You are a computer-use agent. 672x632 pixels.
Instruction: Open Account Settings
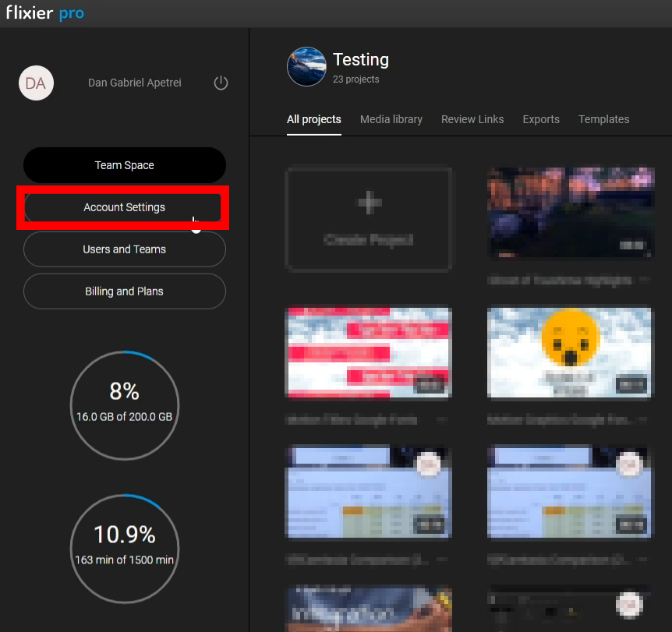pyautogui.click(x=124, y=207)
